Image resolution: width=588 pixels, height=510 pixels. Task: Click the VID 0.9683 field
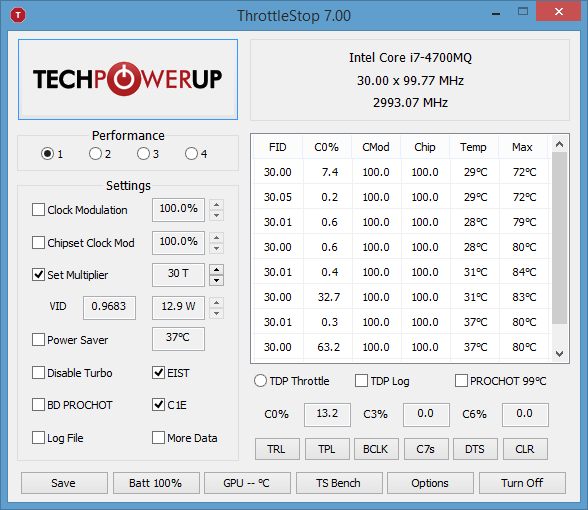pyautogui.click(x=109, y=308)
